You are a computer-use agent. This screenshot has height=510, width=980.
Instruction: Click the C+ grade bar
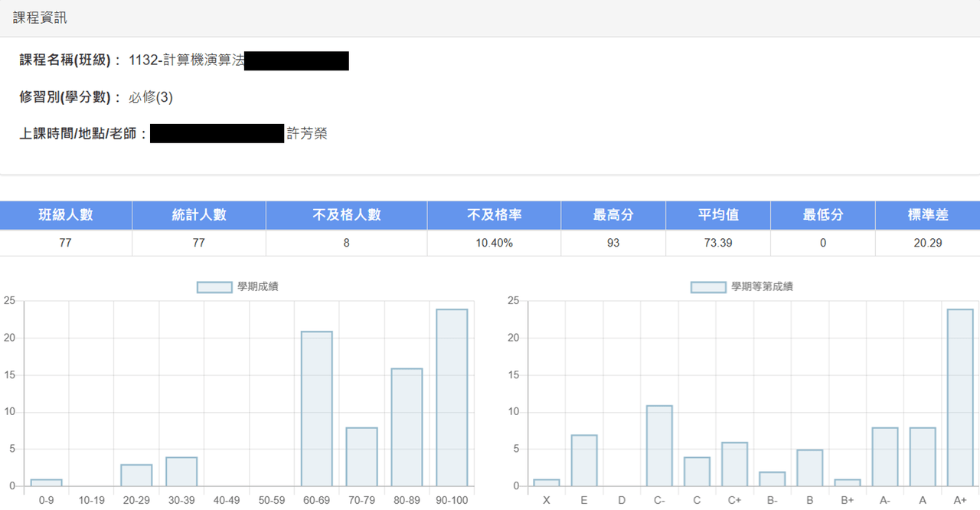pos(735,464)
